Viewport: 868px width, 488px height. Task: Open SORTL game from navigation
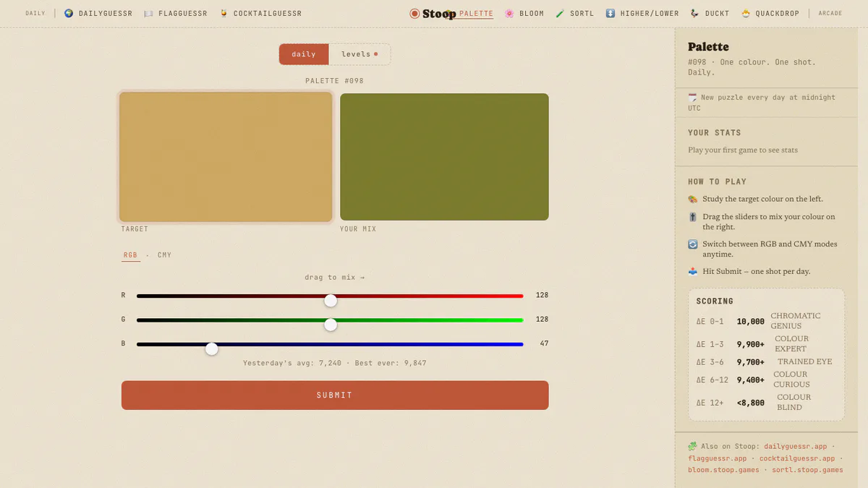click(582, 13)
